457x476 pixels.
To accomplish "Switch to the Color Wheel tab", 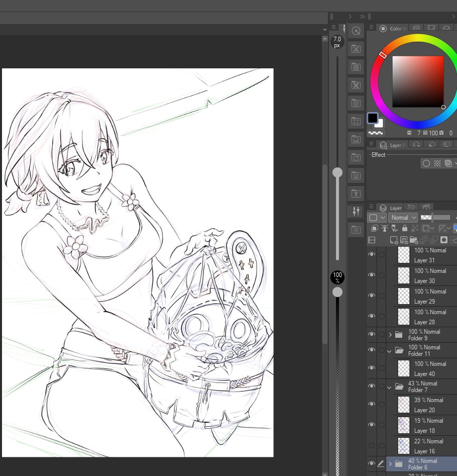I will tap(393, 28).
